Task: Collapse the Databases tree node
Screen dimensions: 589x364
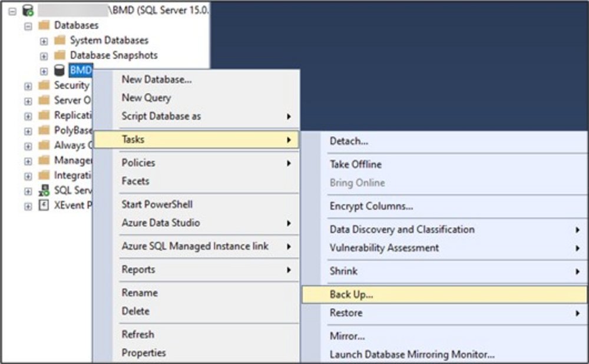Action: pos(28,26)
